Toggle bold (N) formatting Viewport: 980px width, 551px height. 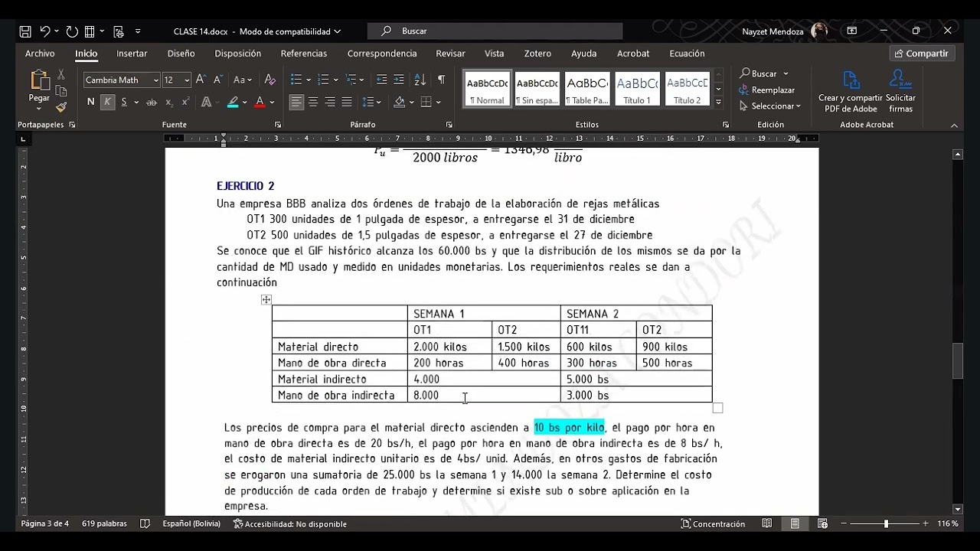(x=90, y=102)
